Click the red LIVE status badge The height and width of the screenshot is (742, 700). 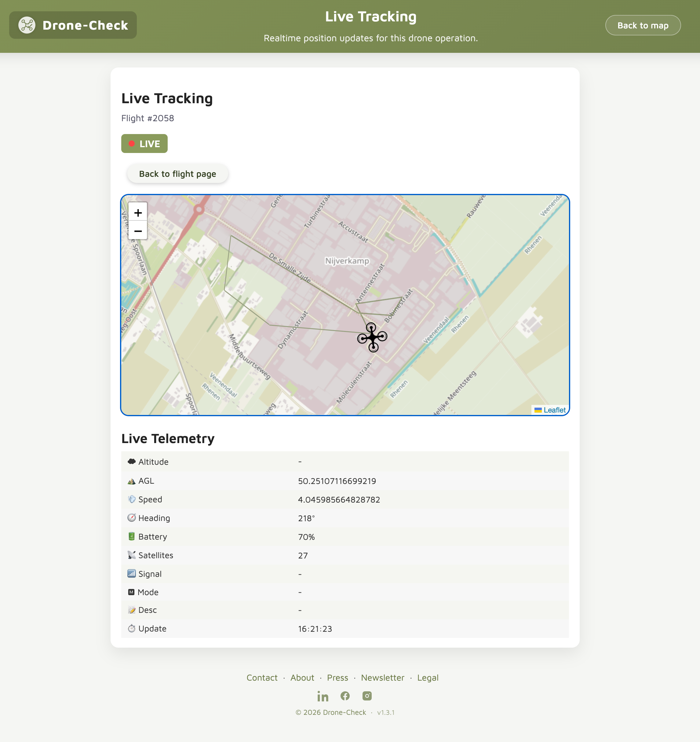click(144, 144)
